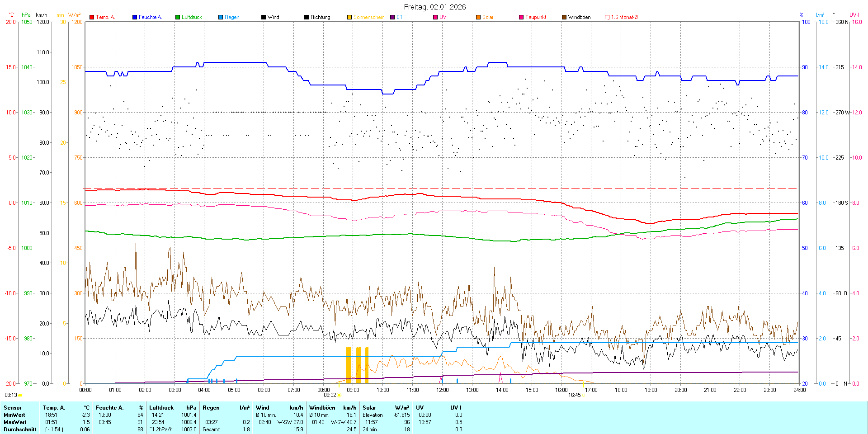
Task: Toggle the magenta UV legend marker
Action: (435, 17)
